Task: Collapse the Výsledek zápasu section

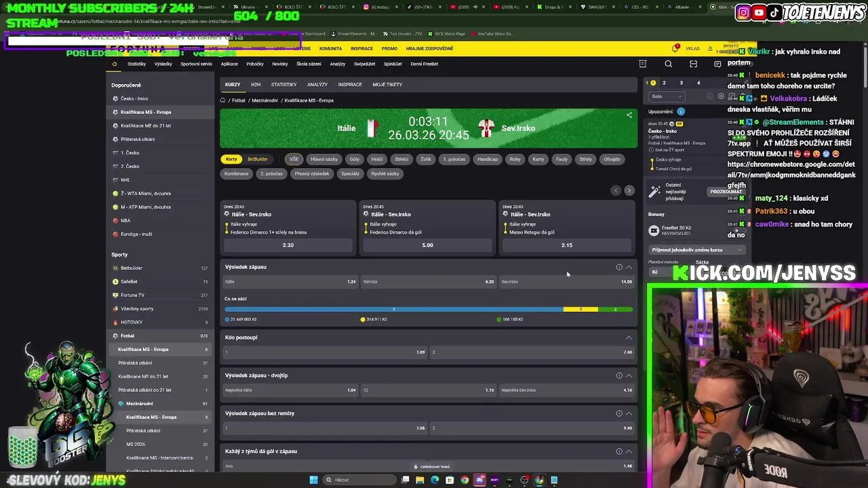Action: click(x=629, y=267)
